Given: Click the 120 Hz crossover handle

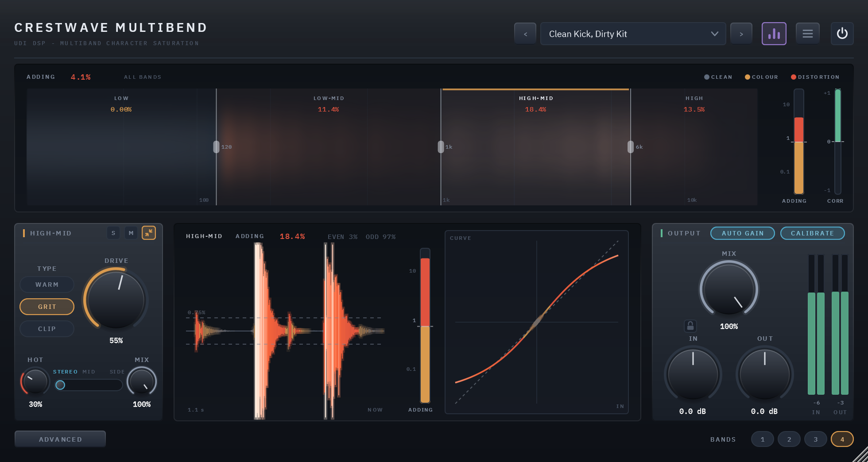Looking at the screenshot, I should [x=216, y=147].
